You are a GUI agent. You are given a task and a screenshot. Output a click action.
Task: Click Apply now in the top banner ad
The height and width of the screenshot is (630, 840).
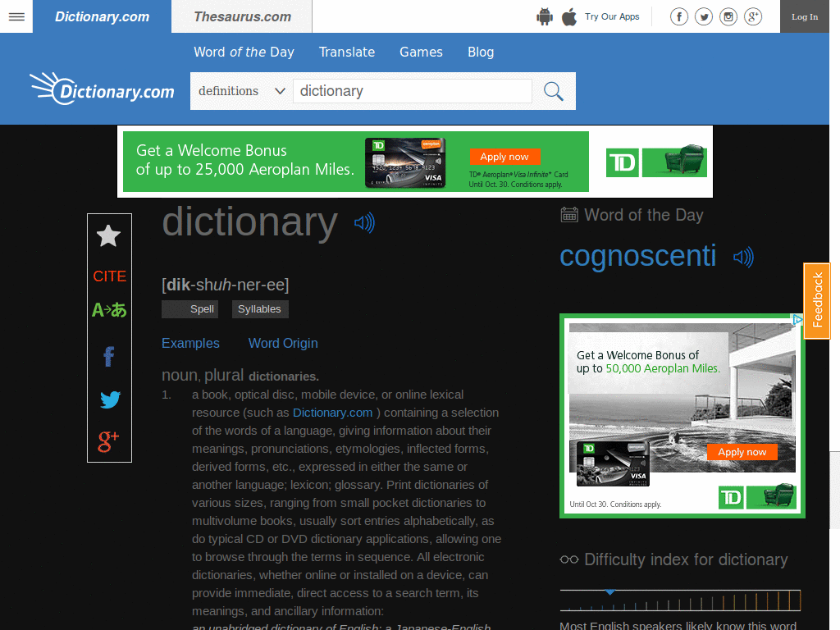pos(504,157)
